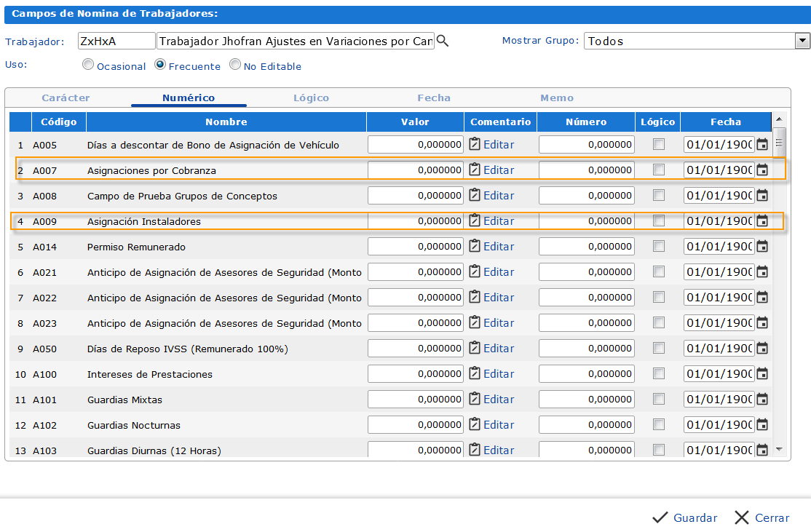Select the No Editable usage option
The height and width of the screenshot is (532, 811).
pos(235,65)
